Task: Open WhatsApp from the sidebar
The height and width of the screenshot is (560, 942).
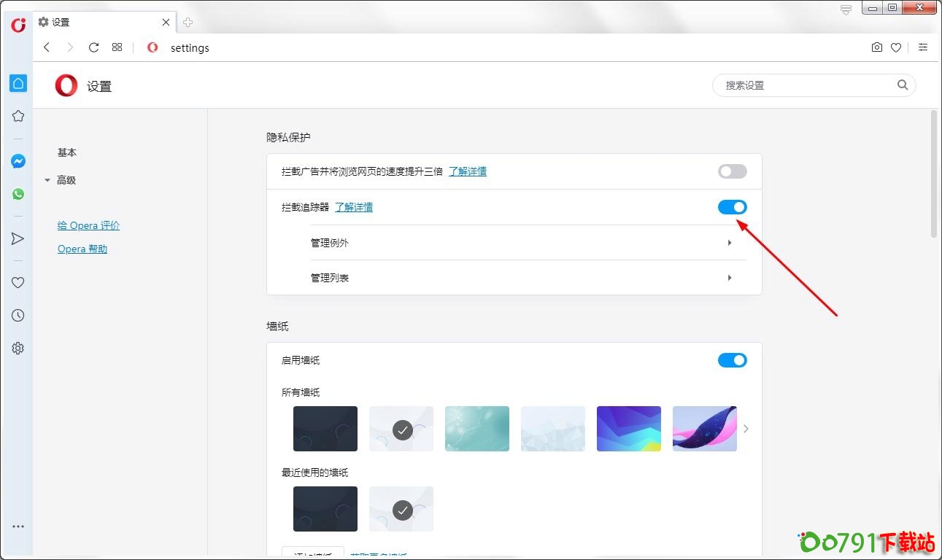Action: click(x=18, y=194)
